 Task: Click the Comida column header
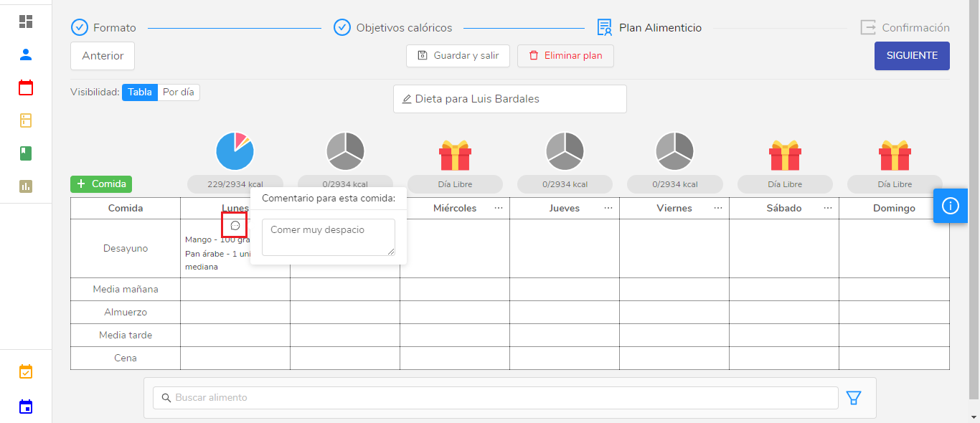click(x=126, y=208)
